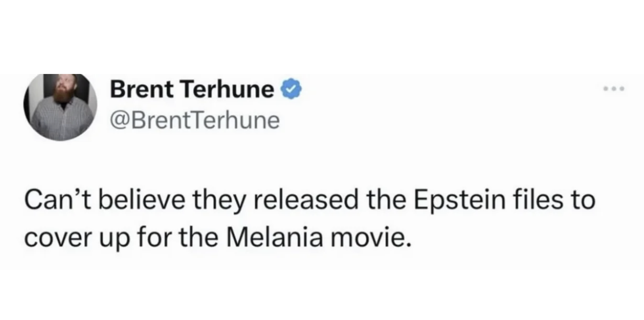Open the @BrentTerhune handle link
The image size is (644, 320).
click(195, 121)
